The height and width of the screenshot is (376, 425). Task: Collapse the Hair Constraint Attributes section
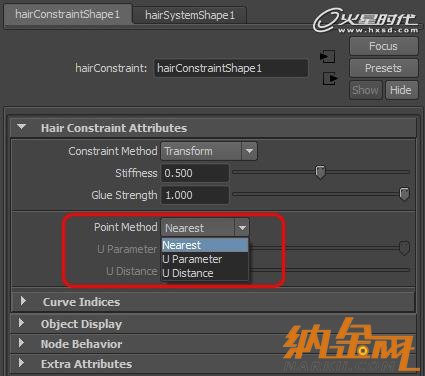click(x=22, y=127)
